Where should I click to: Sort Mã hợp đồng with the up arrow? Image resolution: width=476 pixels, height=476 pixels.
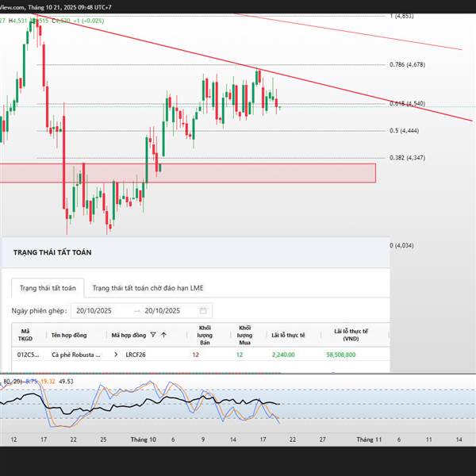pos(164,335)
